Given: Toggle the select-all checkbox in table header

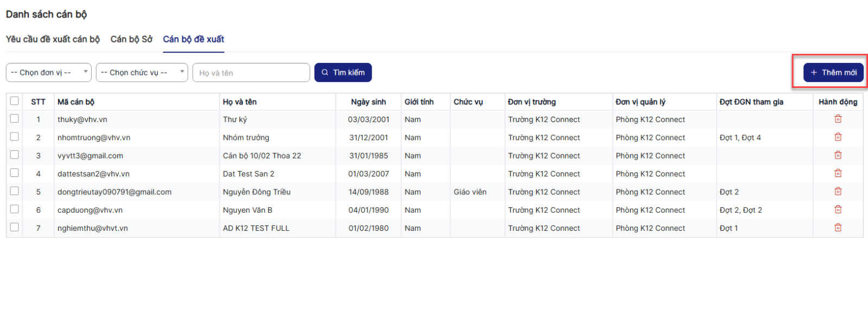Looking at the screenshot, I should pos(15,101).
